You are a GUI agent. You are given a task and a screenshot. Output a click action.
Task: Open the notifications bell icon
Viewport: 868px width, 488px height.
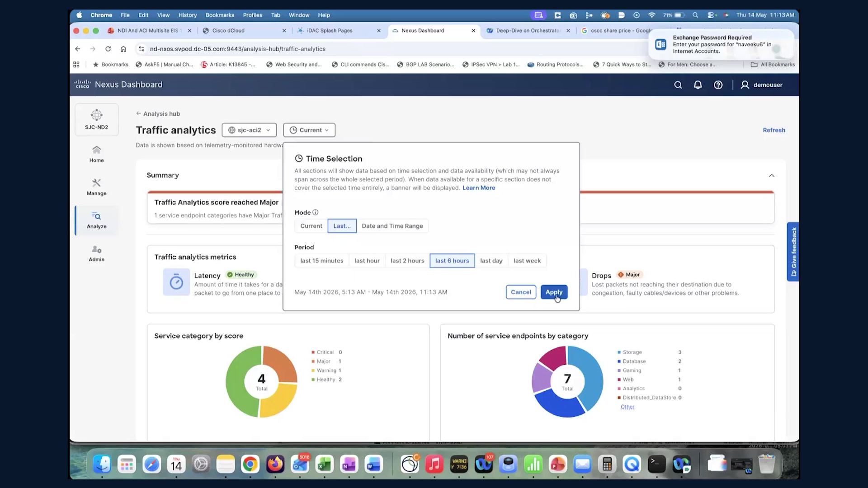click(698, 85)
